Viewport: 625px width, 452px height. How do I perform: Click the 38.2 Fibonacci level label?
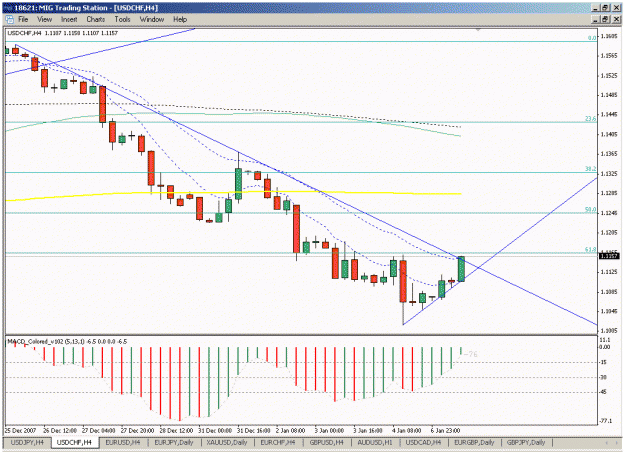click(590, 169)
